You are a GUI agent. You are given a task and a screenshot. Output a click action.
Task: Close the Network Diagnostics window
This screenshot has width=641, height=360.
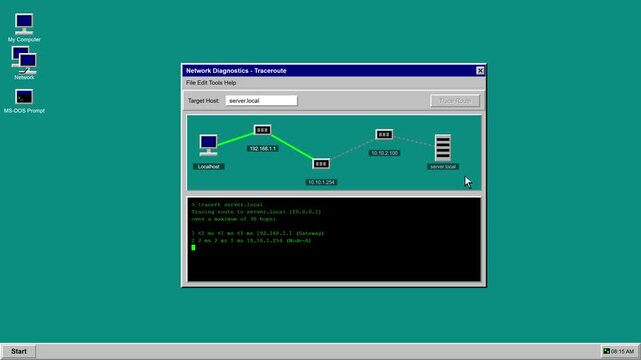pos(480,71)
